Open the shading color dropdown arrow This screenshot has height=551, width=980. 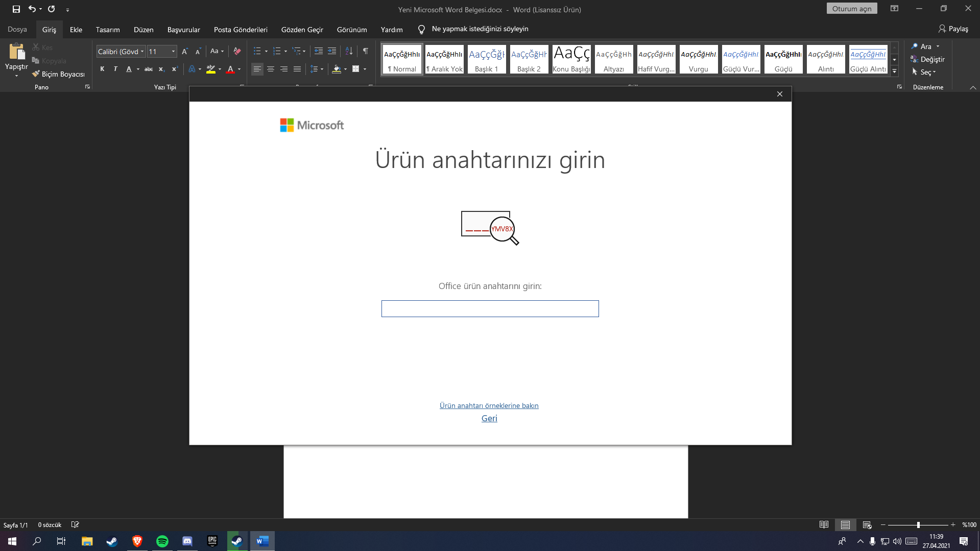[x=346, y=69]
